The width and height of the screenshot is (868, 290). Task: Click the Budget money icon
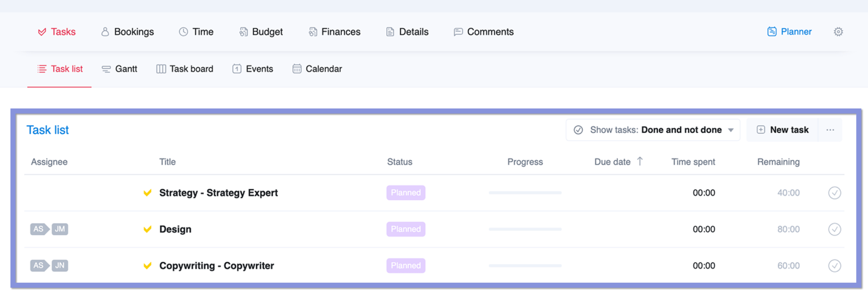(244, 32)
